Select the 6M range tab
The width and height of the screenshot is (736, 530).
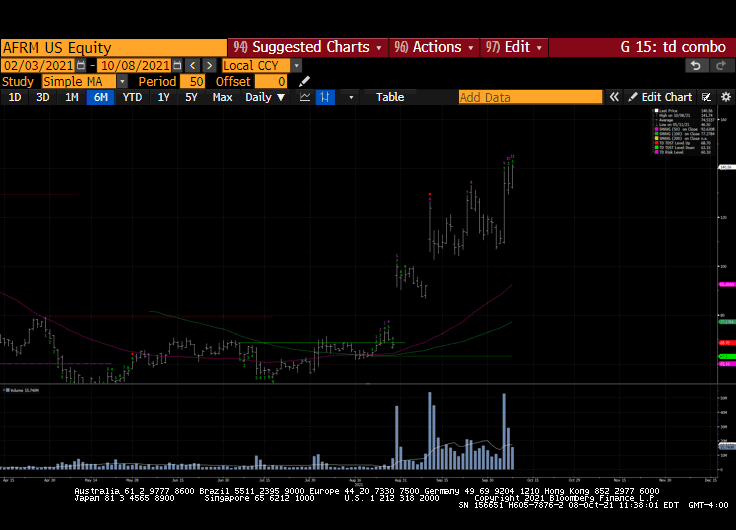tap(100, 97)
